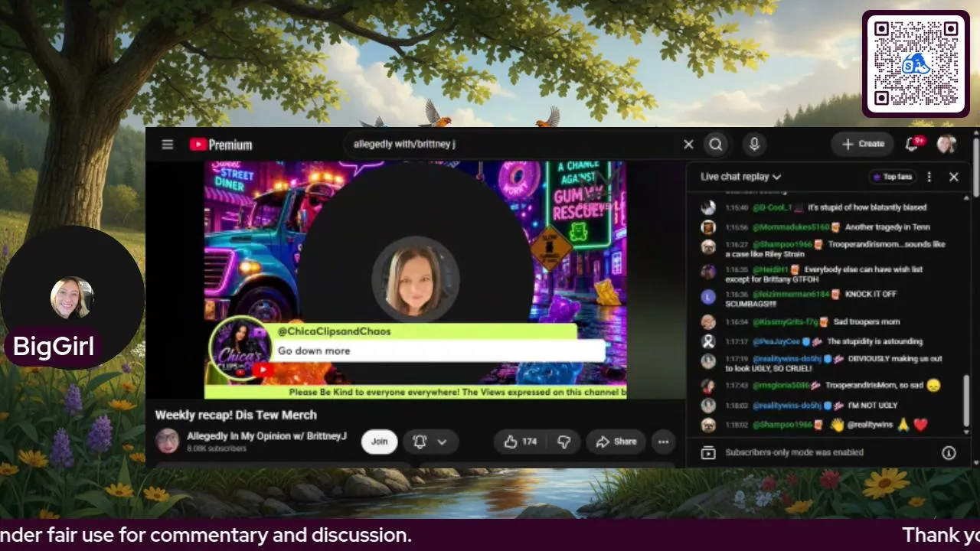
Task: Click ribbon avatar of @PeaJayCee
Action: [708, 341]
